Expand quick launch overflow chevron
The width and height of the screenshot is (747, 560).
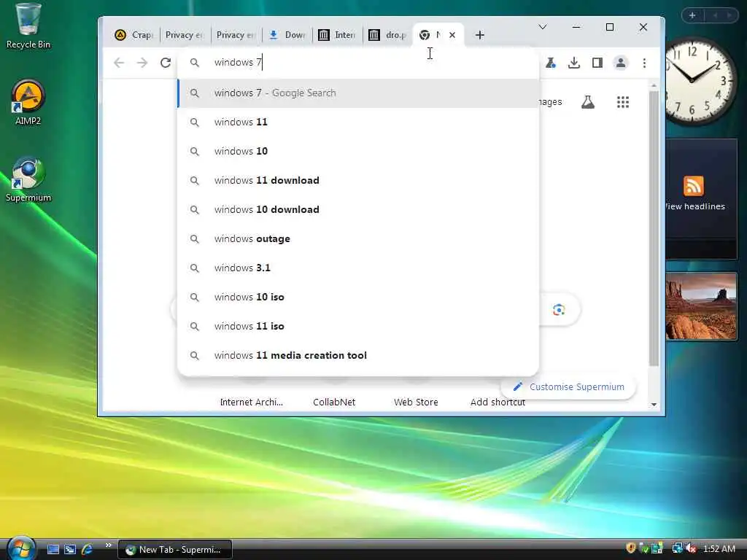click(108, 545)
